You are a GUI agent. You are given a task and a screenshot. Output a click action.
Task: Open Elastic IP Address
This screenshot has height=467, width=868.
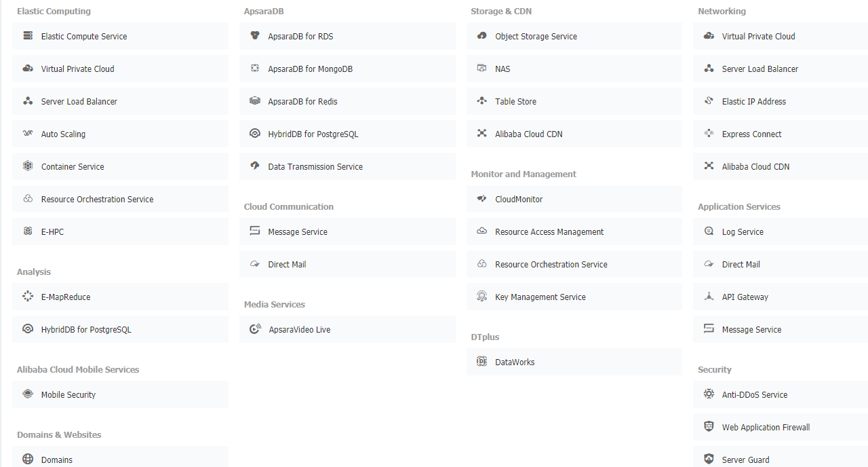point(781,101)
